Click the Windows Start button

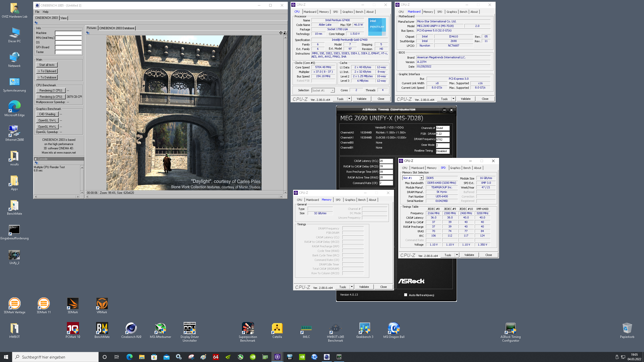[6, 357]
